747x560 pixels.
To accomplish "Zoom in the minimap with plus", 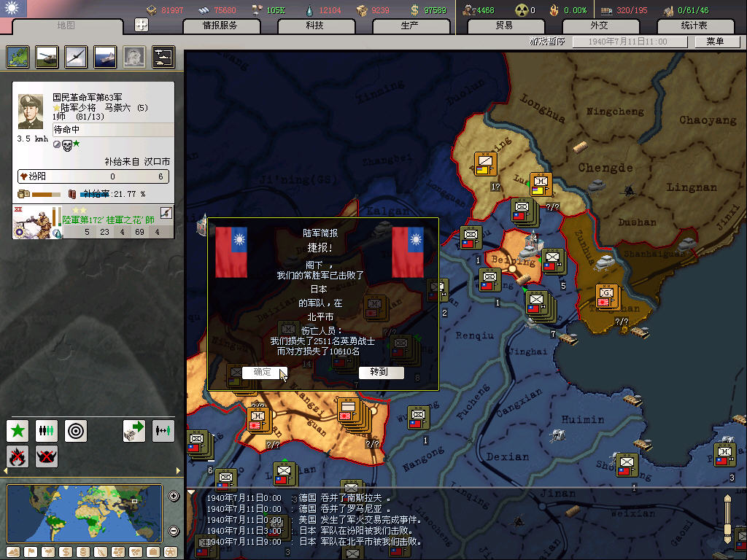I will click(174, 496).
